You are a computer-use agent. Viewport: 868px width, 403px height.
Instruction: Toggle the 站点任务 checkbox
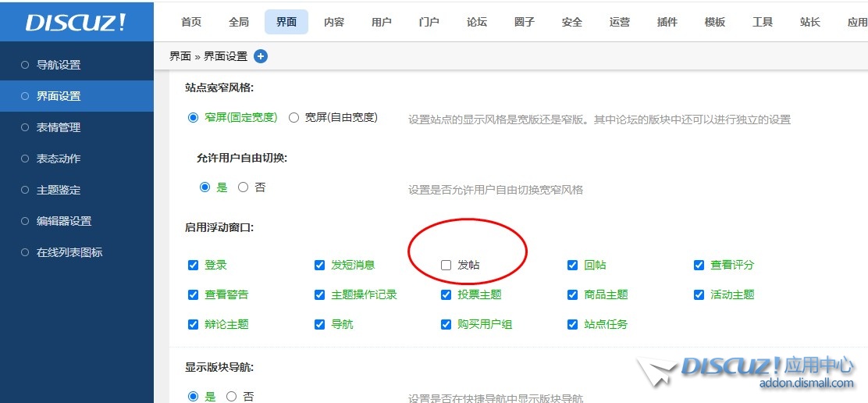(x=572, y=324)
